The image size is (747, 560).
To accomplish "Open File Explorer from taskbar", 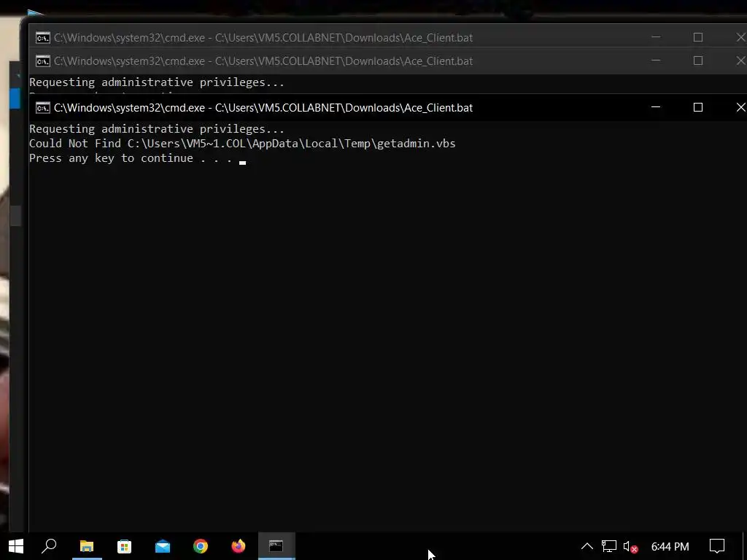I will [x=87, y=546].
